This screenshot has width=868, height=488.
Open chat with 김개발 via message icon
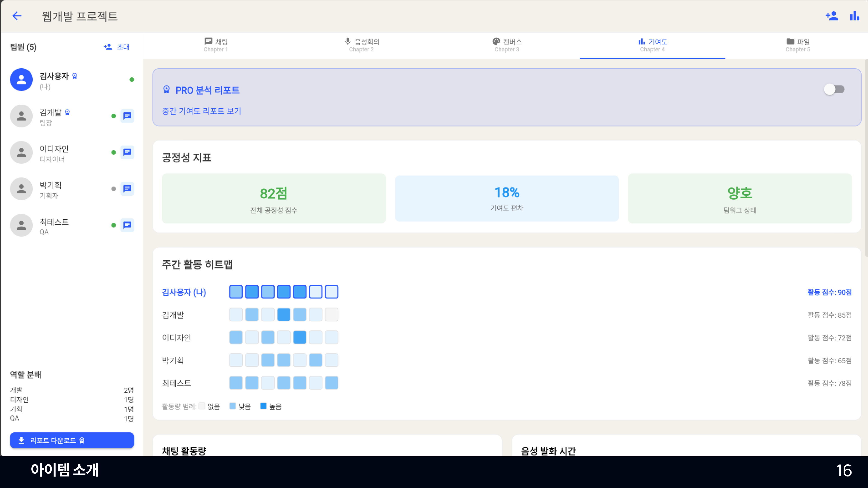(127, 116)
